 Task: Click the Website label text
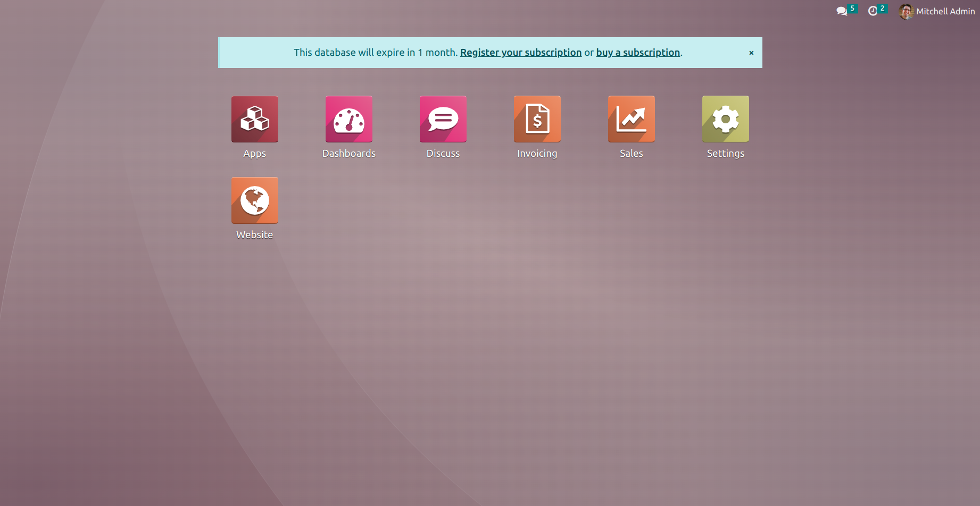pos(255,235)
